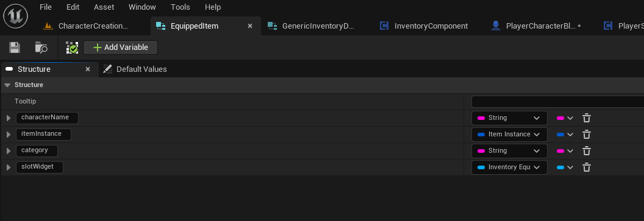Open type dropdown for characterName
Image resolution: width=644 pixels, height=221 pixels.
tap(509, 118)
